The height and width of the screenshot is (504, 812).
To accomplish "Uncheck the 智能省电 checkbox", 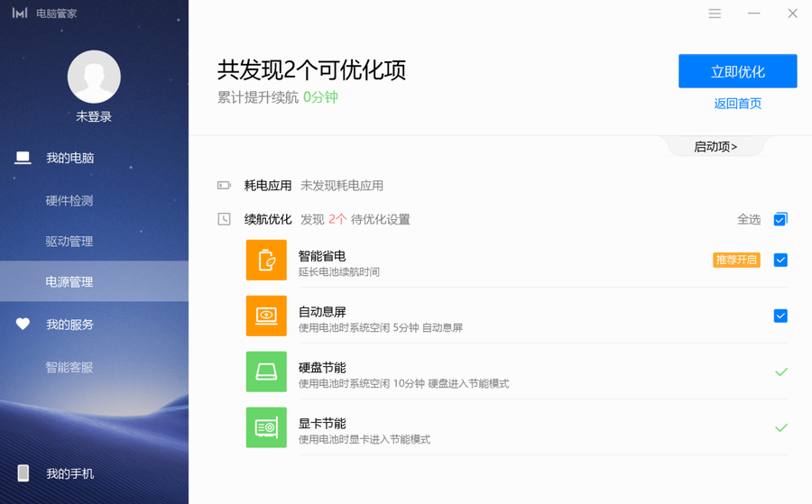I will point(780,261).
